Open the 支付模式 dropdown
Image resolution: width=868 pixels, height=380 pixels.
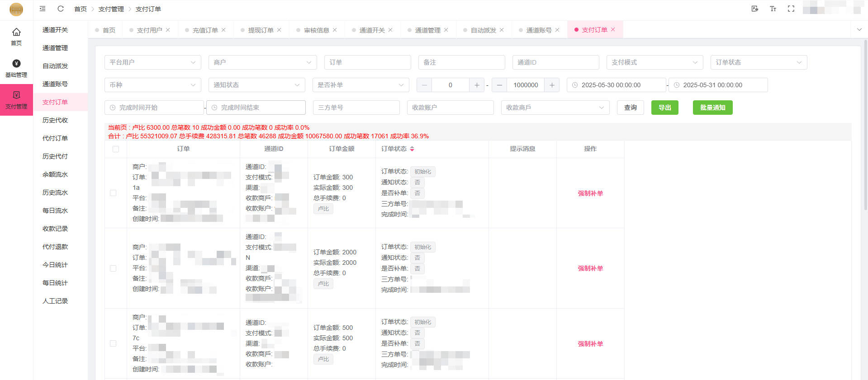pos(654,62)
